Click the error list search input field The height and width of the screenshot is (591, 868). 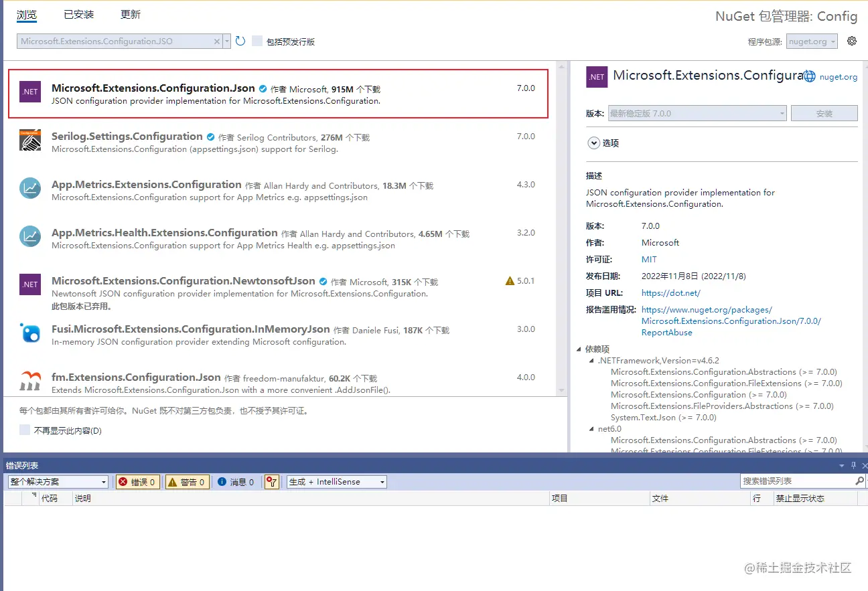tap(798, 481)
